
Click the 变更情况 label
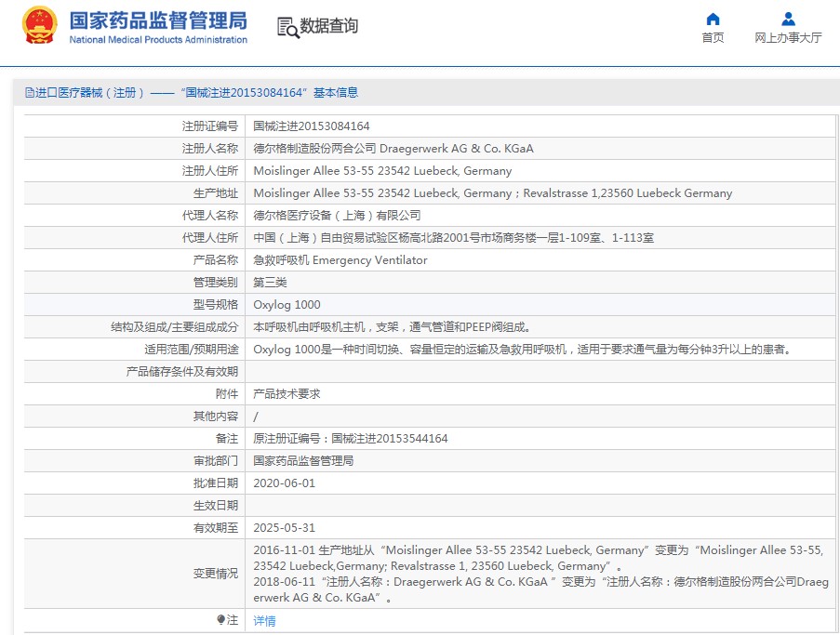click(216, 574)
